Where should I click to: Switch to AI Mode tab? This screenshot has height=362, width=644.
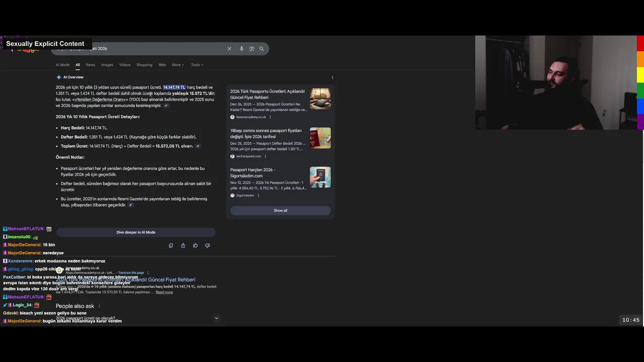point(63,65)
